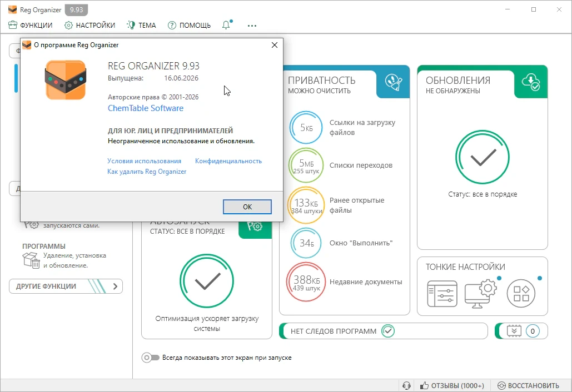Open the ChemTable Software link
The width and height of the screenshot is (572, 392).
[x=146, y=108]
